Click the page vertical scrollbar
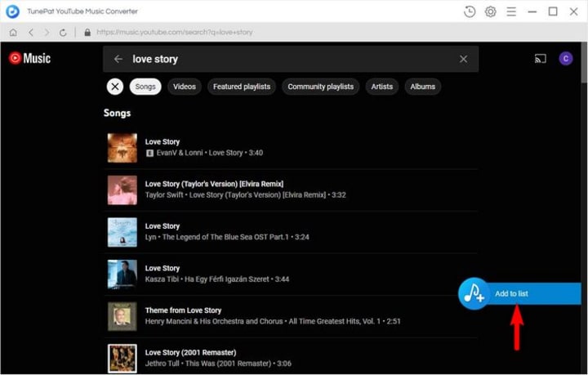The height and width of the screenshot is (375, 588). [x=584, y=64]
